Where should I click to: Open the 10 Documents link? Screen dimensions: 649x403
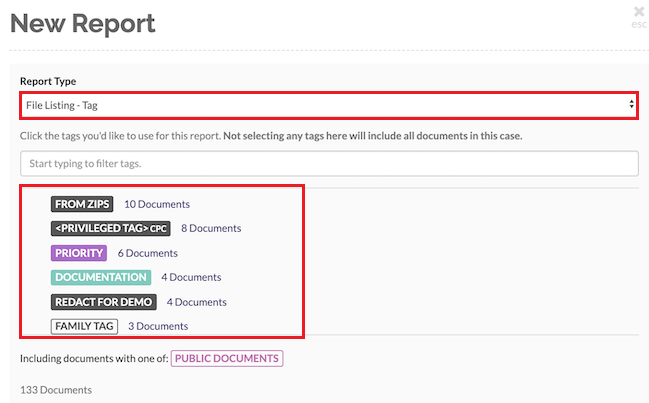(157, 204)
